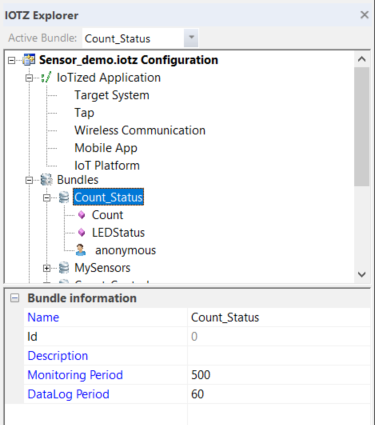This screenshot has width=375, height=425.
Task: Collapse the IoTized Application node
Action: coord(29,78)
